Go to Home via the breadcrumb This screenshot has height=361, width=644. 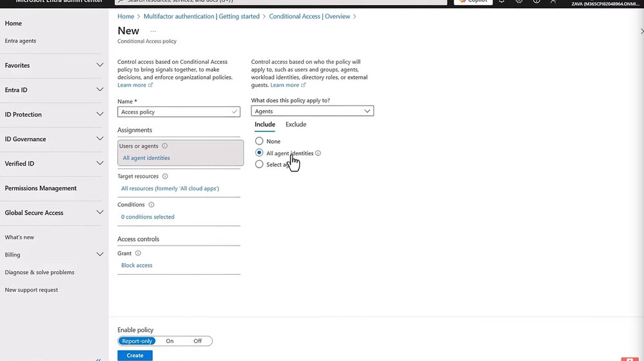point(126,16)
